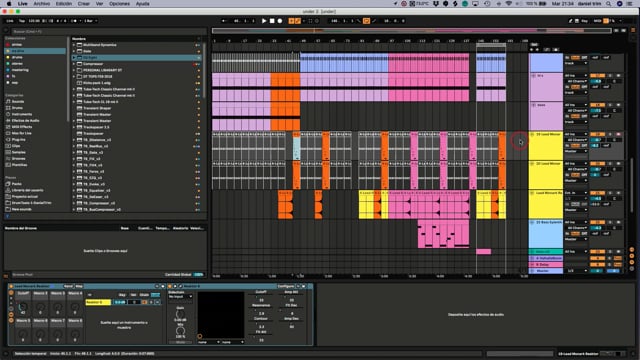The width and height of the screenshot is (640, 360).
Task: Unfold the 23 Bass System track
Action: 532,222
